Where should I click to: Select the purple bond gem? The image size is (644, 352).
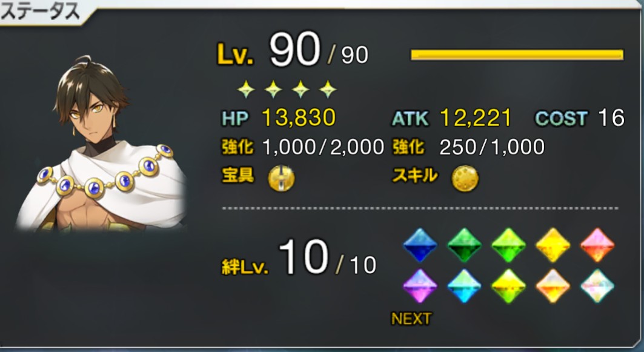tap(420, 287)
